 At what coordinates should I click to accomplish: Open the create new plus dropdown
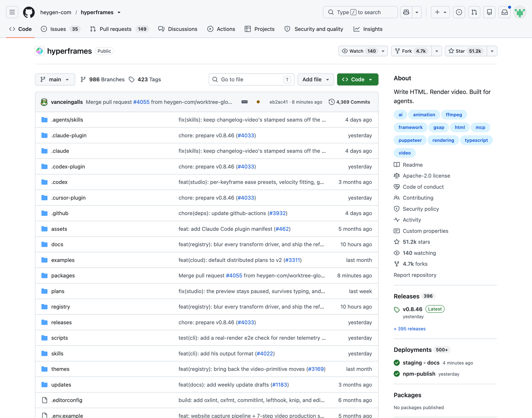(441, 12)
